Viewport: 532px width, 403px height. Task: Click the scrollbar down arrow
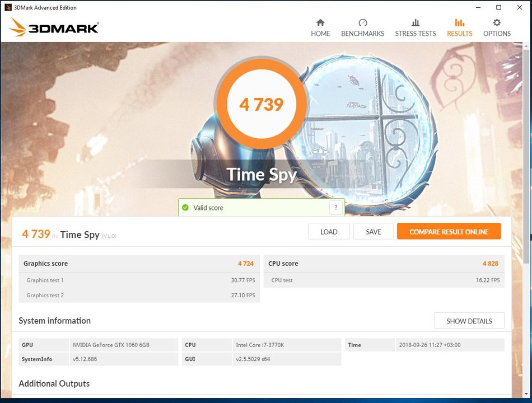pyautogui.click(x=526, y=394)
